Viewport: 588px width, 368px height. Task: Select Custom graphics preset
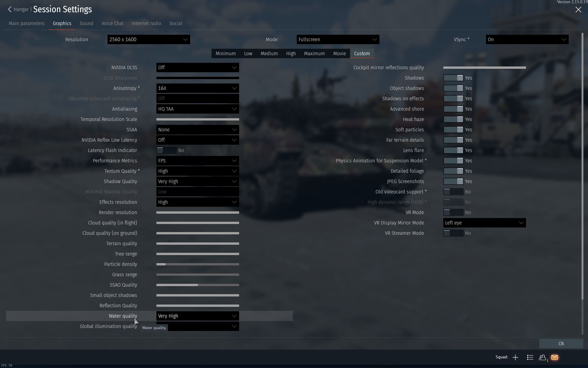pyautogui.click(x=362, y=54)
